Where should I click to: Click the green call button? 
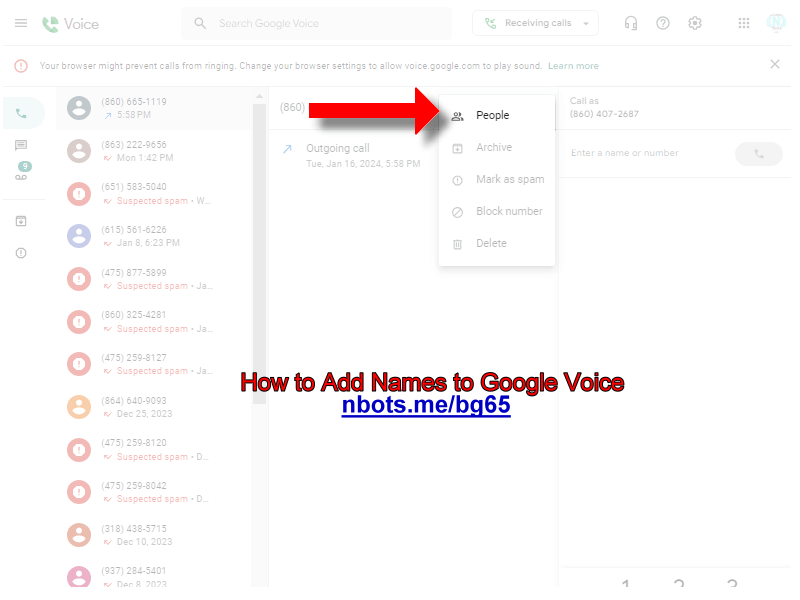pos(759,154)
